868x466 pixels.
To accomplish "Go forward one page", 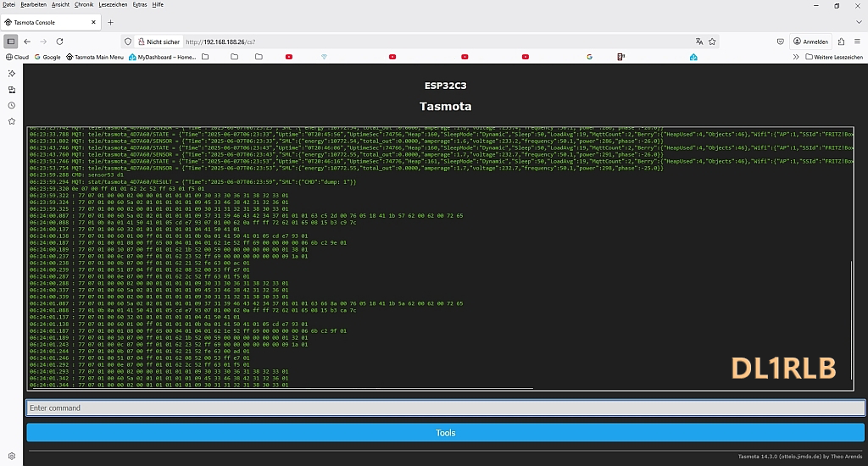I will tap(43, 42).
